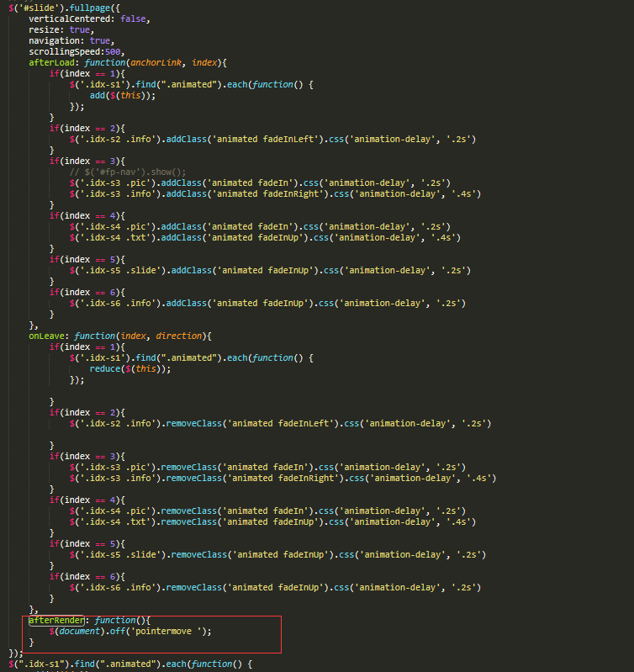Click the .idx-s4 .pic removeClass fadeIn line
Viewport: 634px width, 672px height.
tap(267, 511)
